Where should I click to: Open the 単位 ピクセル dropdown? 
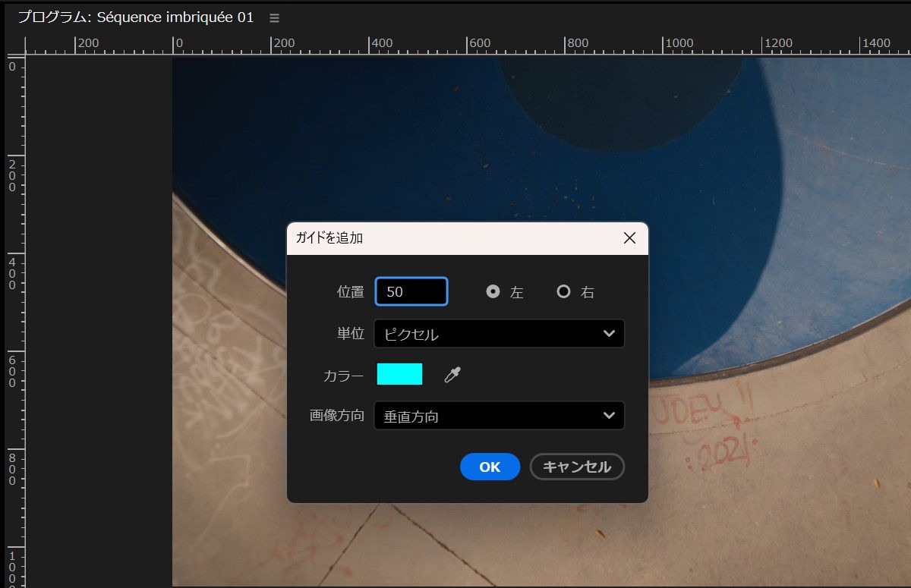click(500, 334)
